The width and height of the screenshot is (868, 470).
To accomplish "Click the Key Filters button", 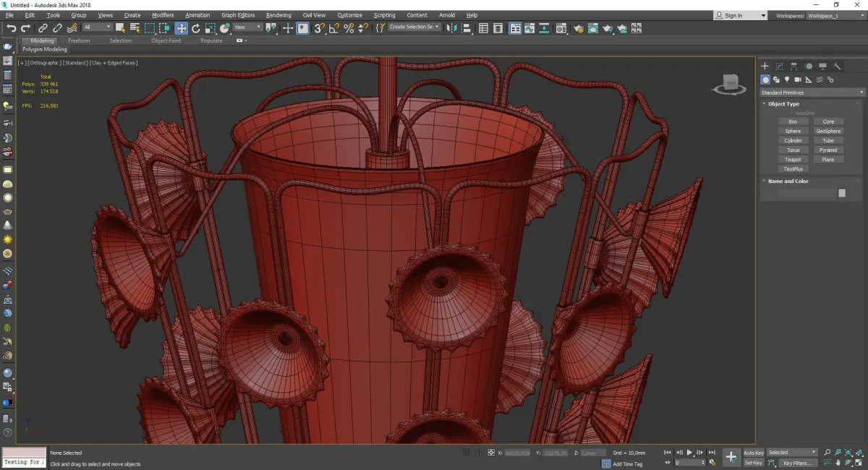I will 797,463.
